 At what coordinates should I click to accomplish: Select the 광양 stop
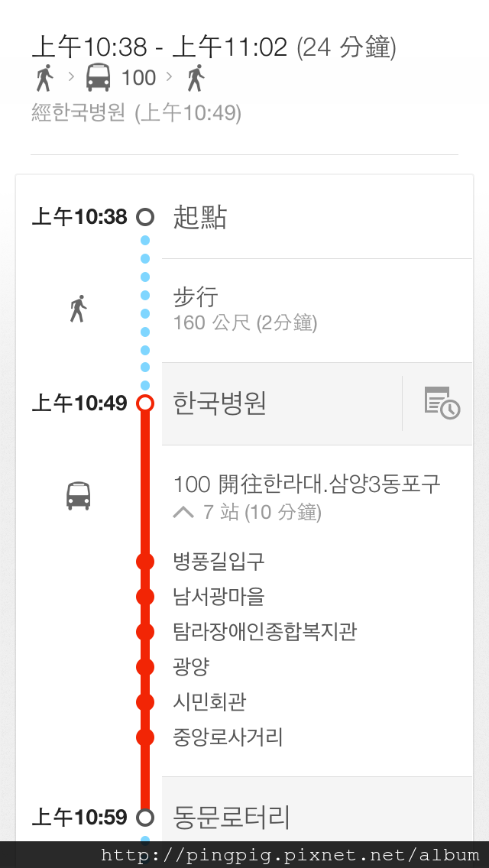(x=191, y=666)
